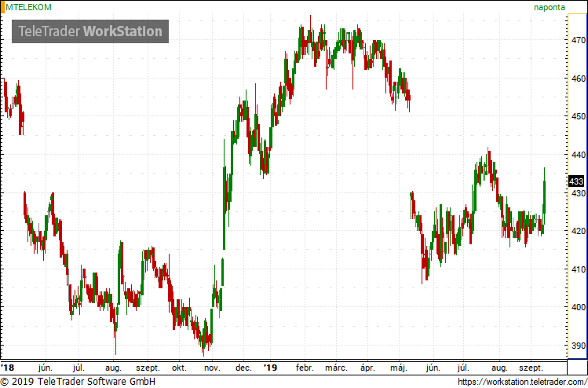588x388 pixels.
Task: Click the aug. label before szept. 2018
Action: coord(114,368)
